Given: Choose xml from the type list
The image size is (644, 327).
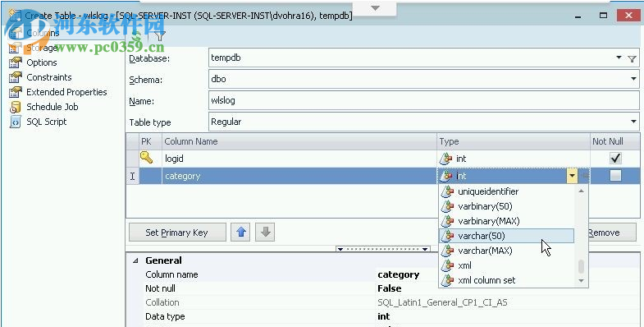Looking at the screenshot, I should click(x=506, y=265).
